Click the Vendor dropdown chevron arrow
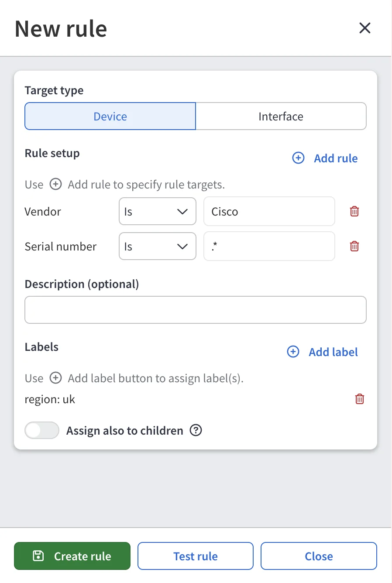The image size is (392, 583). [x=182, y=212]
